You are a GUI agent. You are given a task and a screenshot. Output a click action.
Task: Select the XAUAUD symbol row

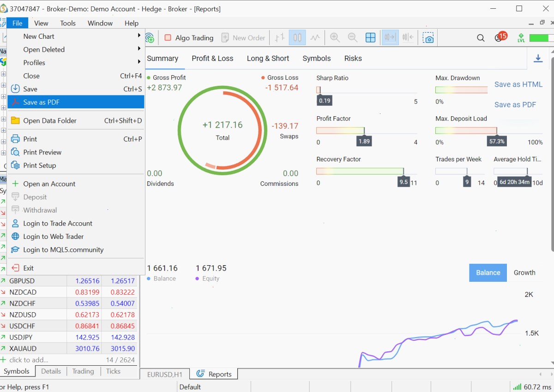point(69,349)
